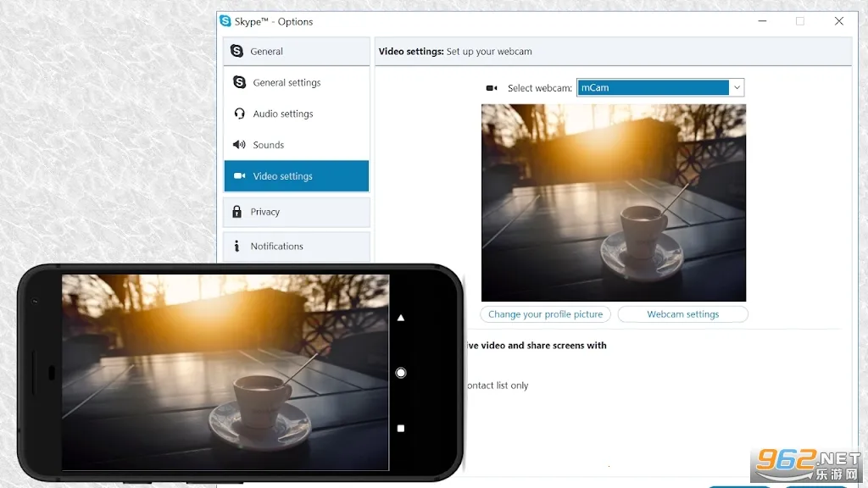Click the webcam preview image

coord(614,202)
